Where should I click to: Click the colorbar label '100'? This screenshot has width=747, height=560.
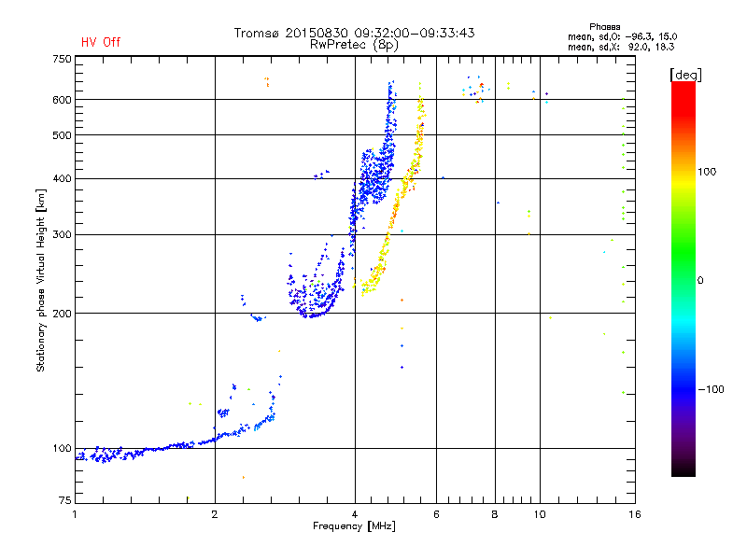(x=707, y=172)
